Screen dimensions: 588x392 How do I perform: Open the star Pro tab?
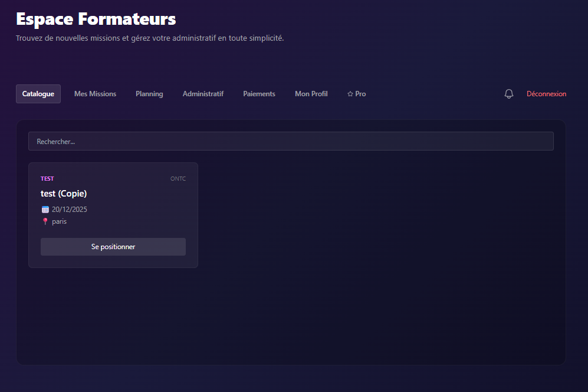click(x=356, y=94)
